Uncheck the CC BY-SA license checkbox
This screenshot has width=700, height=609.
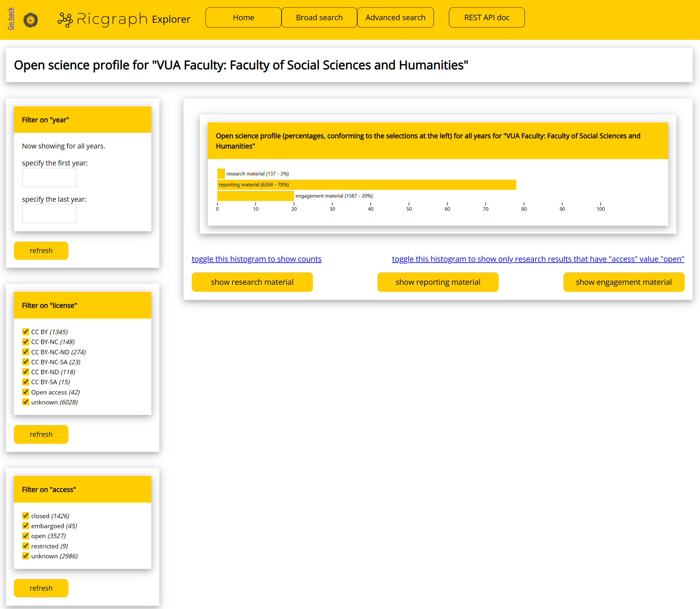(x=25, y=382)
